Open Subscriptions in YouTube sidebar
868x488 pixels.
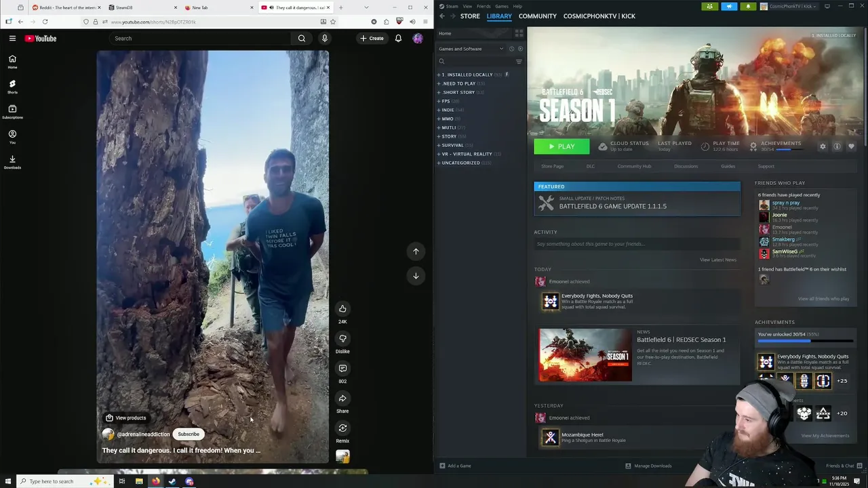click(x=12, y=112)
